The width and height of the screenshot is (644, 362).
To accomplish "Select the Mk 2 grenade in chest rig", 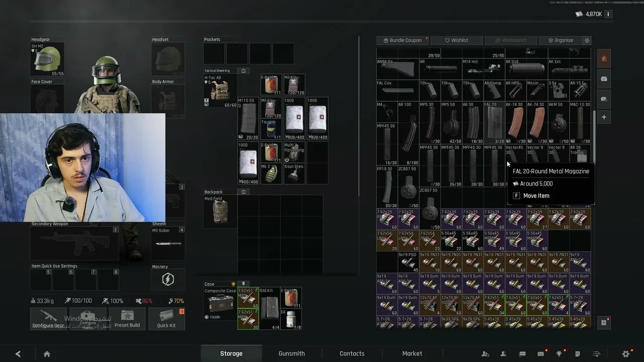I will click(x=271, y=173).
